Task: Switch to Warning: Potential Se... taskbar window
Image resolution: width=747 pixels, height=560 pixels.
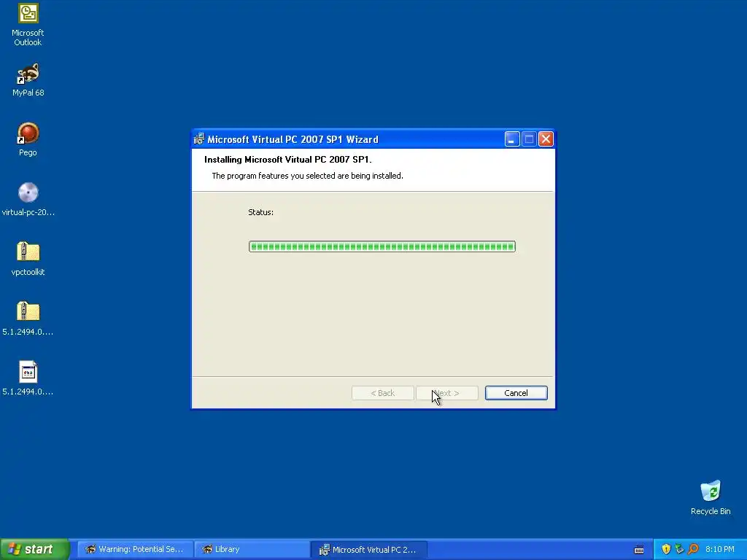Action: pyautogui.click(x=135, y=549)
